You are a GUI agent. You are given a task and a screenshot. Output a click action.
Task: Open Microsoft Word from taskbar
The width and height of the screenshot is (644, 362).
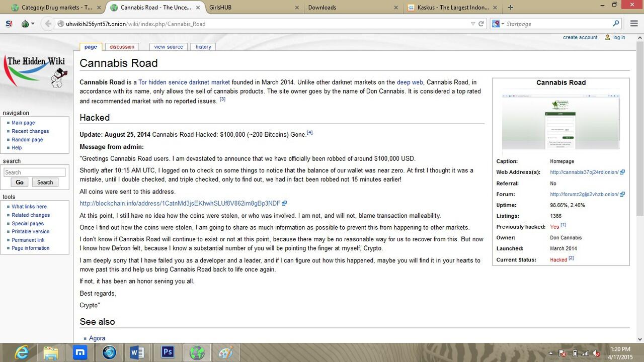click(137, 353)
